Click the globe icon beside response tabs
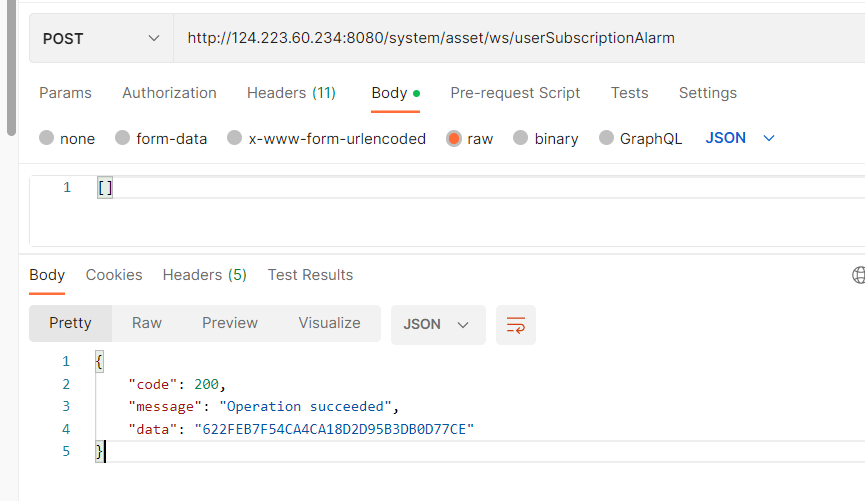 858,275
